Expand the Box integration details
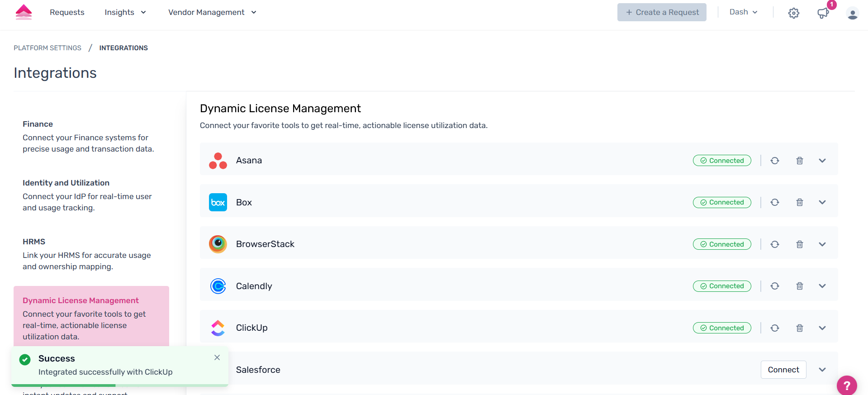This screenshot has height=395, width=868. click(x=822, y=202)
